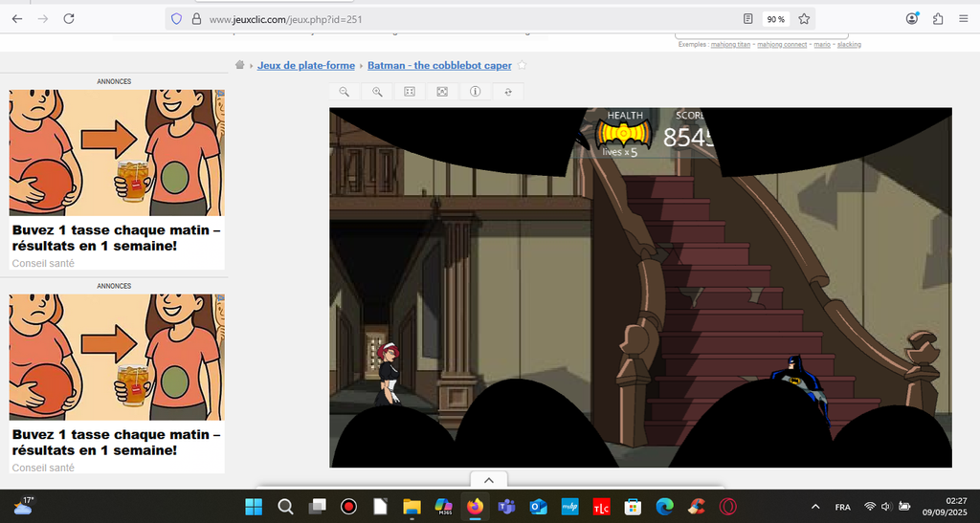Reload the game with refresh icon

pyautogui.click(x=508, y=92)
